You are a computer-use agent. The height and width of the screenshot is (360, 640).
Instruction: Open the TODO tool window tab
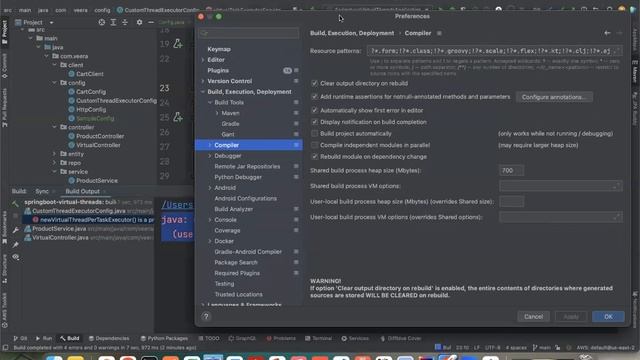[209, 338]
